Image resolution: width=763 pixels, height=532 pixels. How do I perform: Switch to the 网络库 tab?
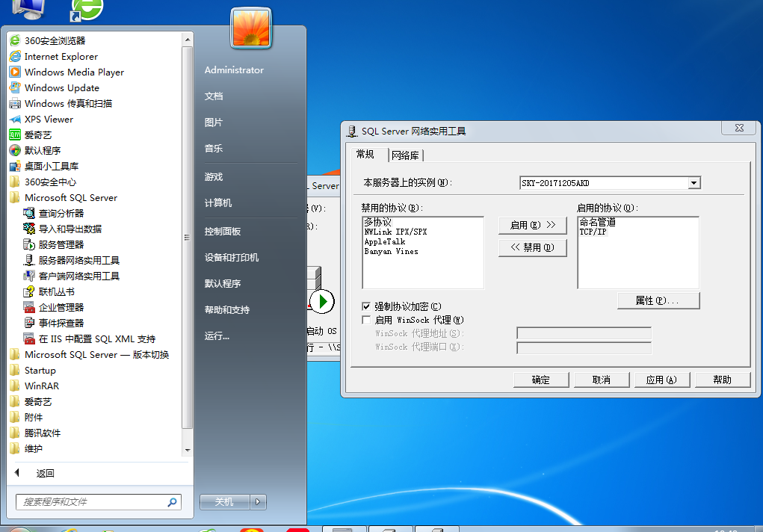405,155
